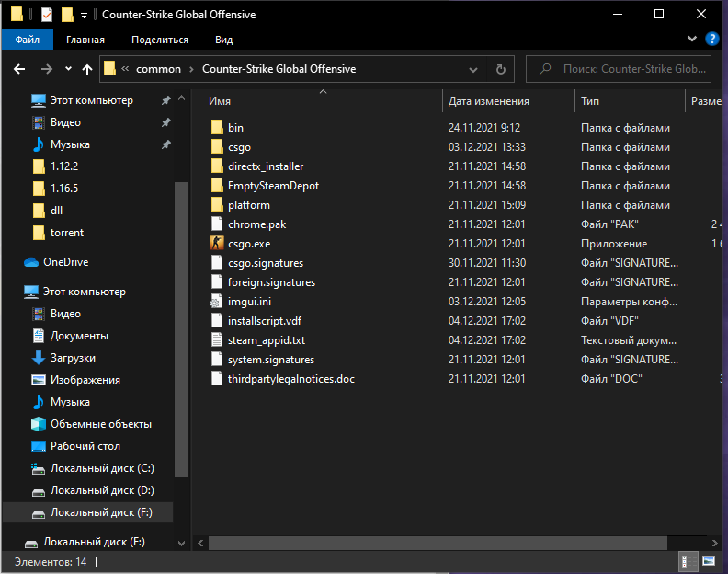Viewport: 728px width, 574px height.
Task: Click the steam_appid.txt text file icon
Action: click(x=217, y=339)
